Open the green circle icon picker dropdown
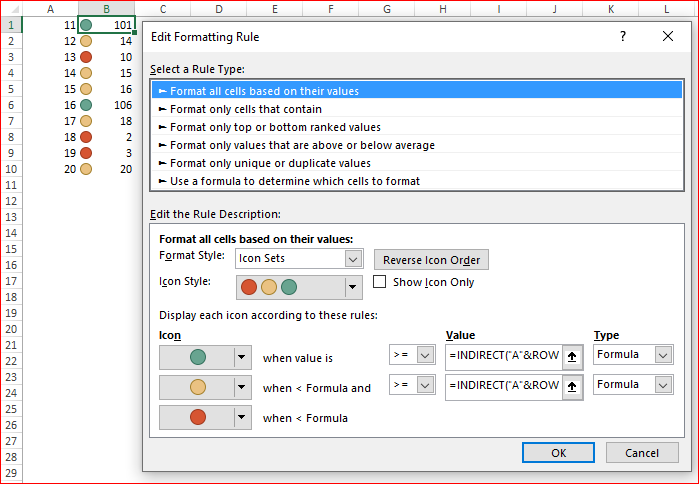Screen dimensions: 699x484 coord(242,357)
